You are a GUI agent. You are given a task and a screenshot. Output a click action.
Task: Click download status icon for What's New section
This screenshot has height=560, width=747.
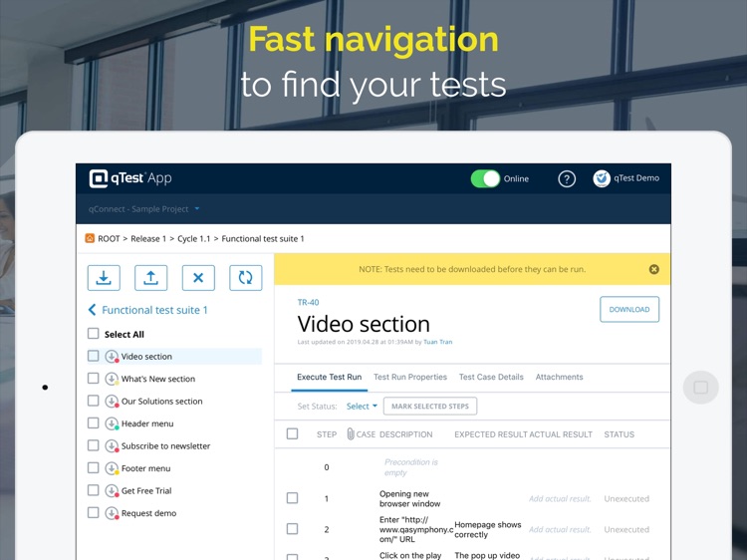[112, 379]
